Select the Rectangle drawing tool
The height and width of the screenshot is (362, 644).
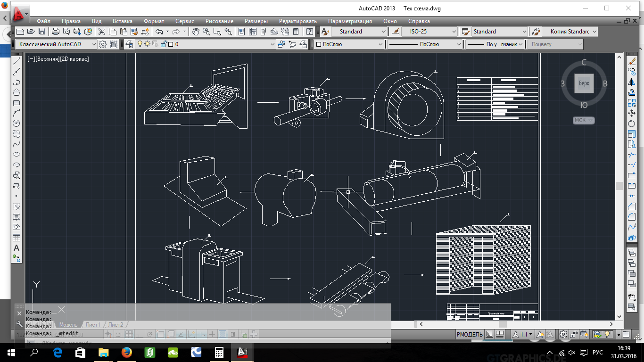[17, 103]
